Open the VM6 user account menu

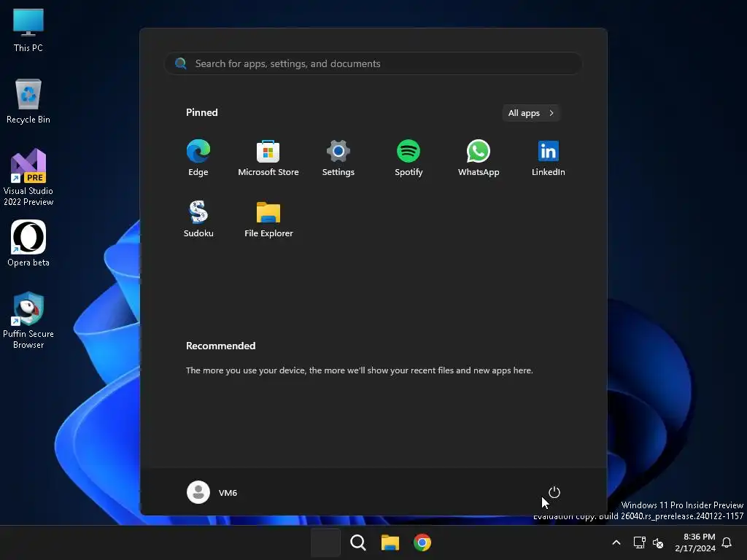pos(212,492)
